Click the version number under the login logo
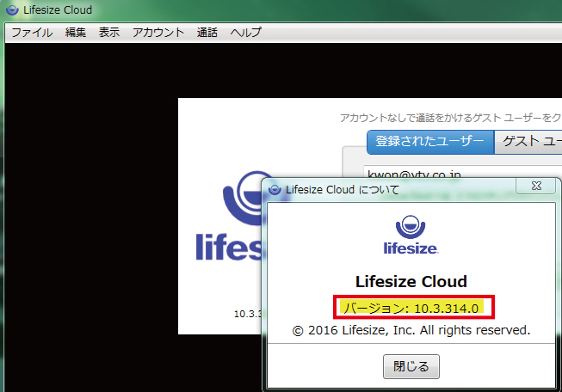The image size is (562, 392). tap(249, 314)
